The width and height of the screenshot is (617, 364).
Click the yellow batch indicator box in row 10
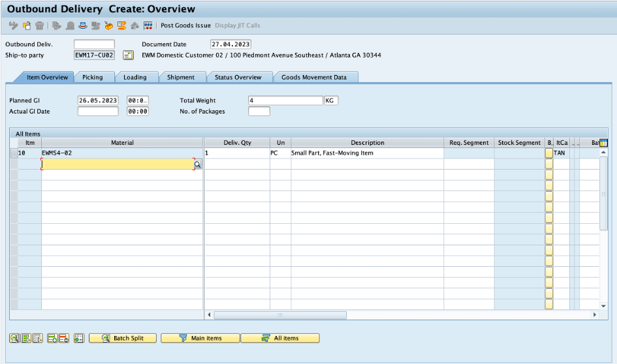(549, 153)
